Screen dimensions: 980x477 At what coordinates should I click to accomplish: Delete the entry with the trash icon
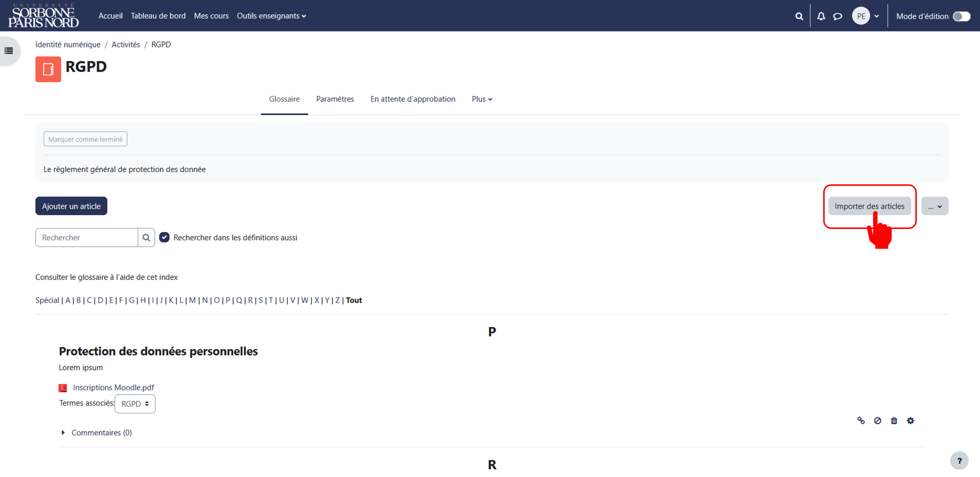894,421
